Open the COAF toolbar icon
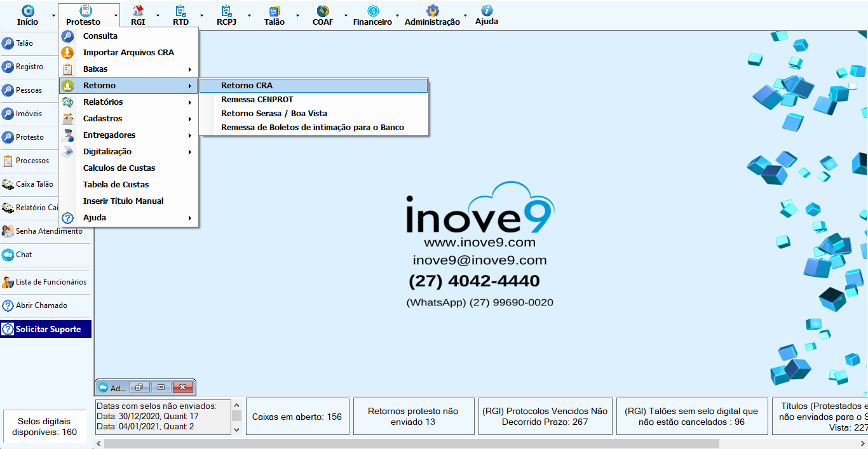The width and height of the screenshot is (868, 449). (323, 11)
